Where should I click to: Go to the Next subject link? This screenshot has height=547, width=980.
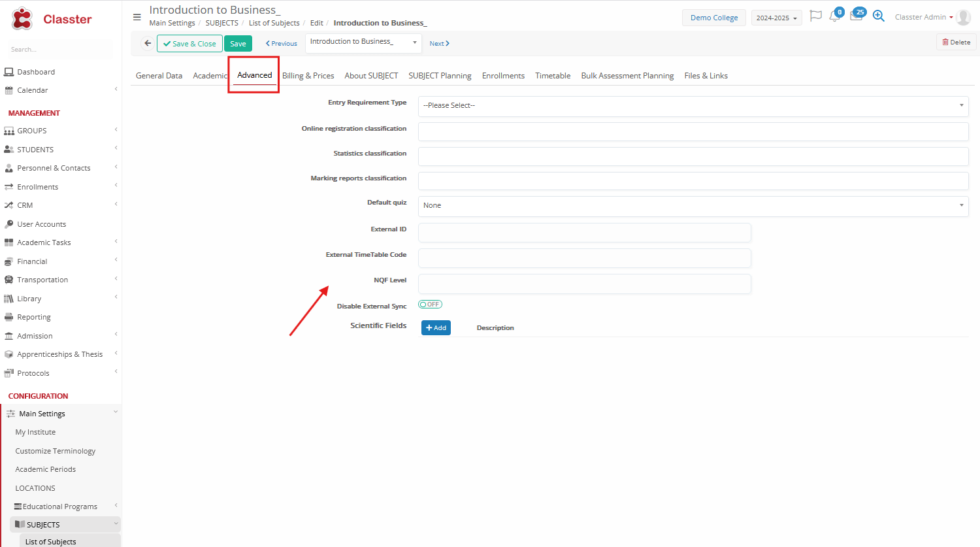439,44
